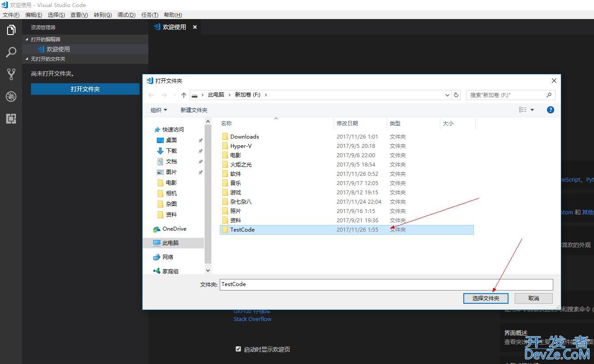Image resolution: width=594 pixels, height=364 pixels.
Task: Click the blue 打开文件夹 button
Action: [85, 89]
